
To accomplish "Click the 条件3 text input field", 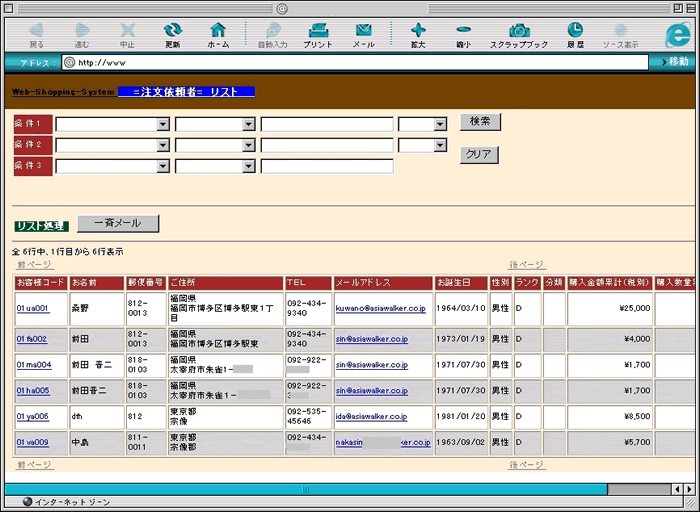I will pos(327,166).
